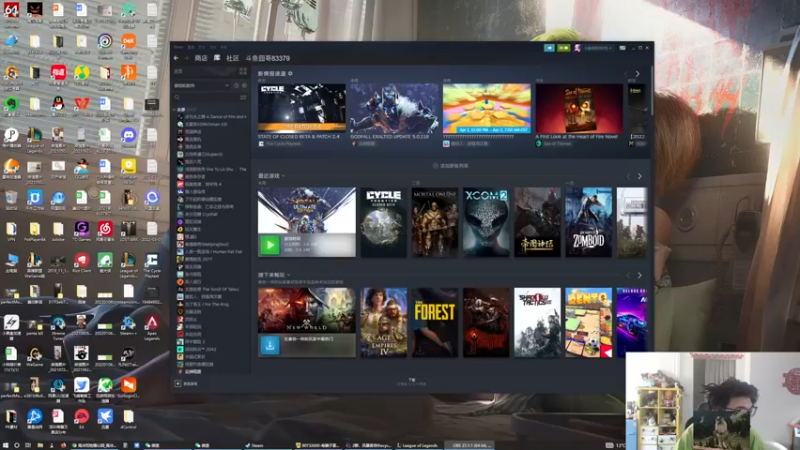The width and height of the screenshot is (800, 450).
Task: Open Steam from the taskbar
Action: (x=254, y=445)
